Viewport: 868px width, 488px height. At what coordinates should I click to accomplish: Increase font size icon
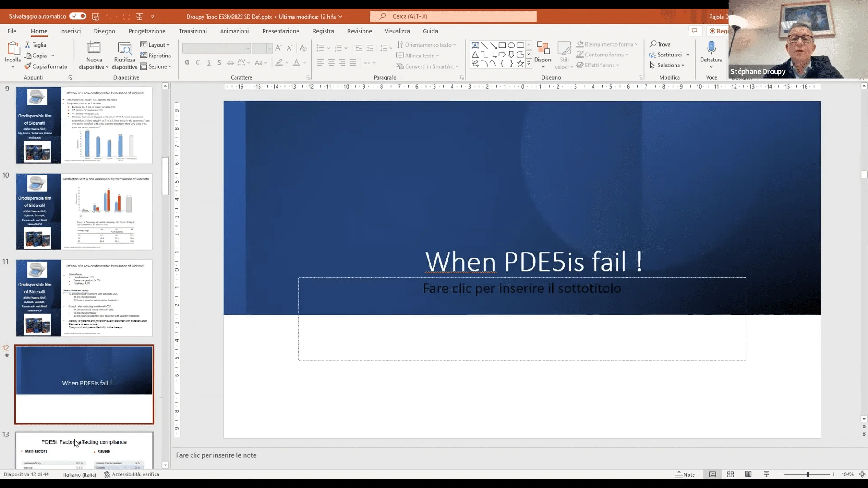coord(278,48)
